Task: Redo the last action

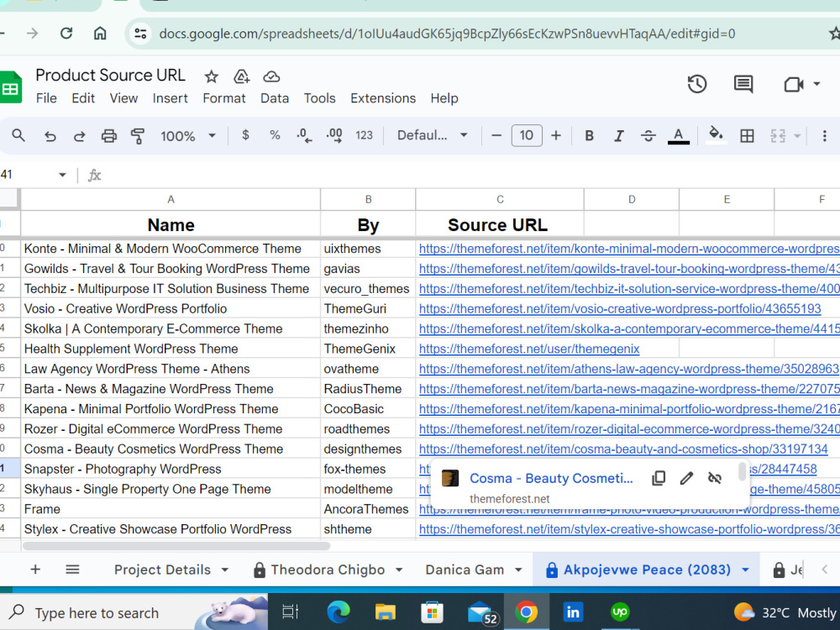Action: [79, 136]
